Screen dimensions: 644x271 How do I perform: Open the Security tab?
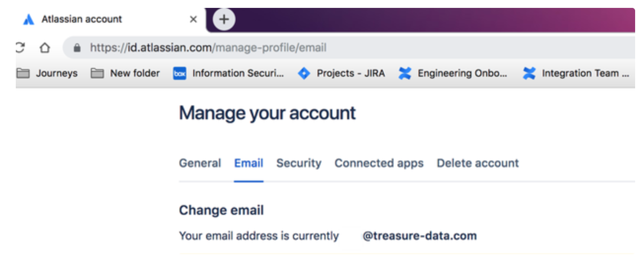click(x=298, y=163)
